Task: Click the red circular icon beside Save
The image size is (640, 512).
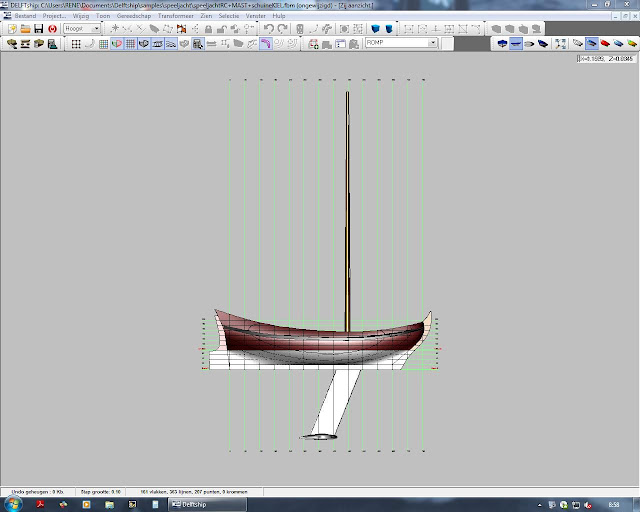Action: pyautogui.click(x=52, y=29)
